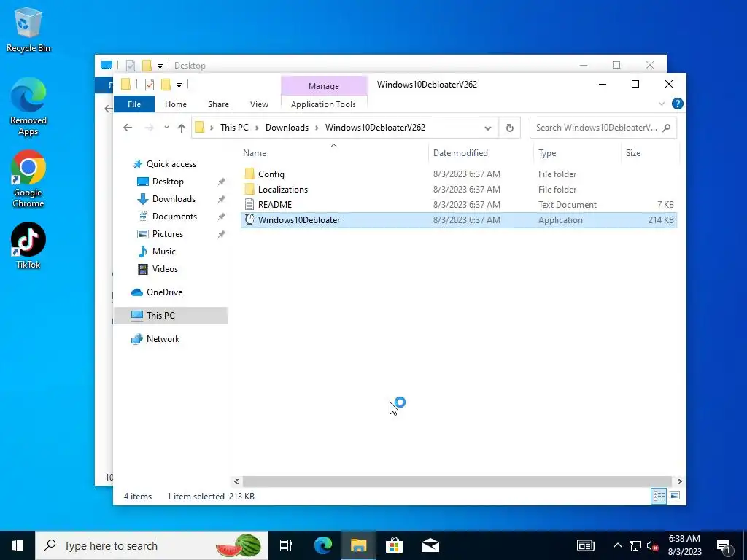Open Downloads in the navigation pane
The image size is (747, 560).
(x=174, y=199)
